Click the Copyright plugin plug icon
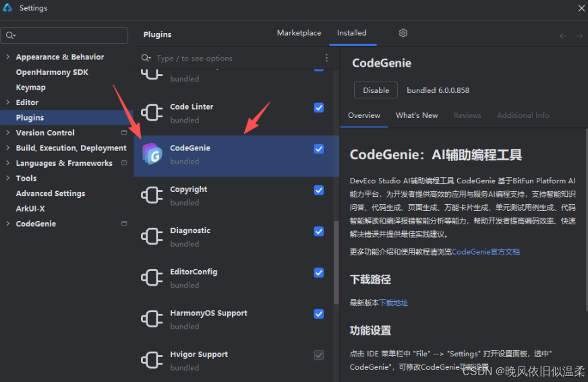Image resolution: width=588 pixels, height=382 pixels. click(x=152, y=195)
